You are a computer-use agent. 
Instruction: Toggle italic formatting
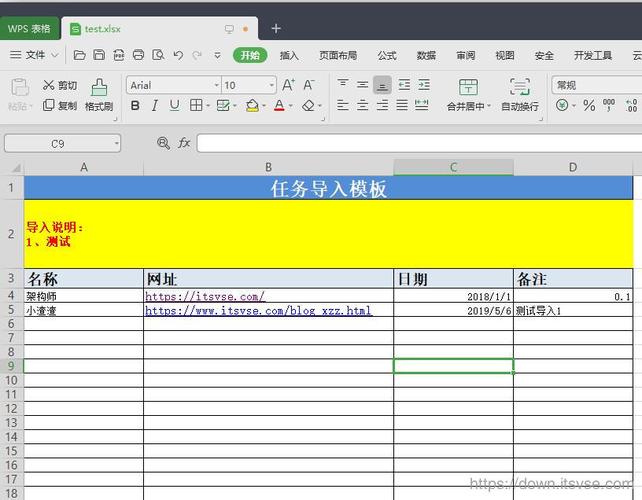click(x=155, y=106)
